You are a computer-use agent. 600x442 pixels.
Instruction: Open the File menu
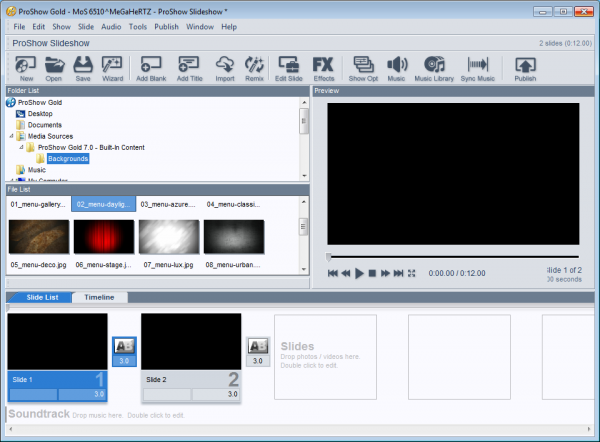[x=19, y=27]
